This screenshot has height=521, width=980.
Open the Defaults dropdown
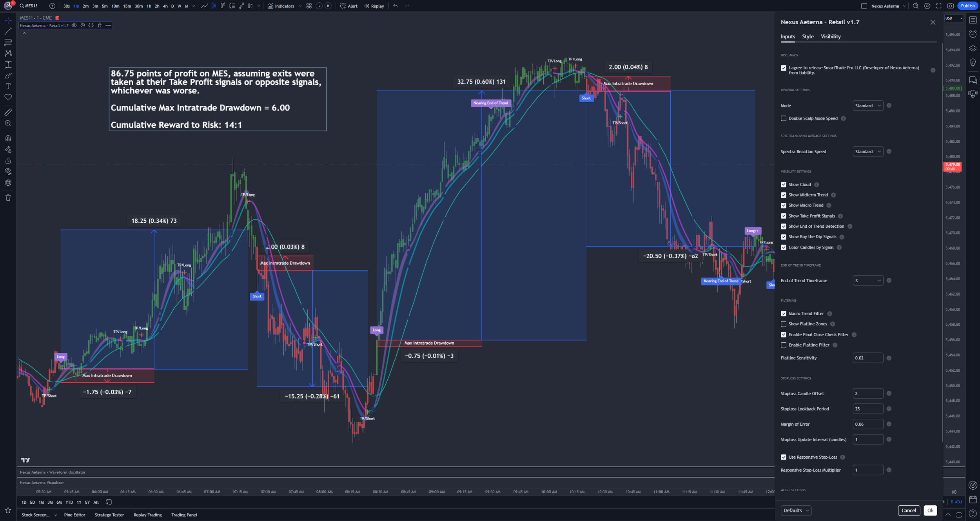[796, 510]
